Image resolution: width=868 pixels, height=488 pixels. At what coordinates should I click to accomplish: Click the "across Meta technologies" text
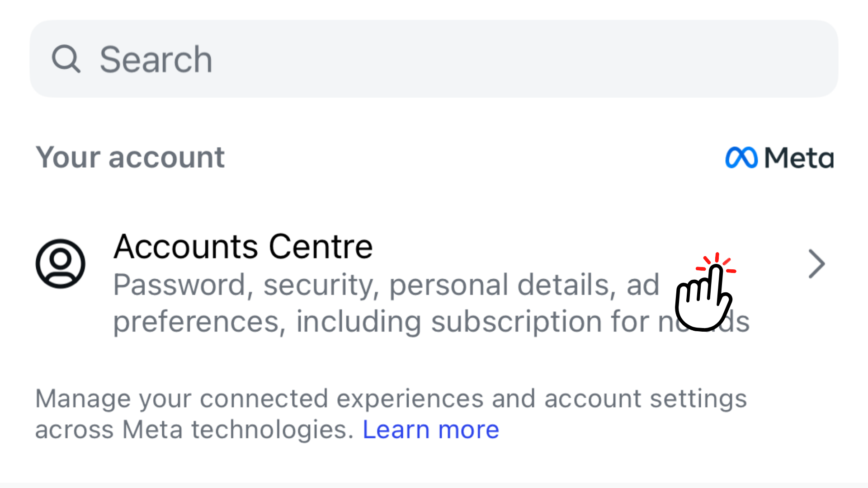(x=194, y=429)
